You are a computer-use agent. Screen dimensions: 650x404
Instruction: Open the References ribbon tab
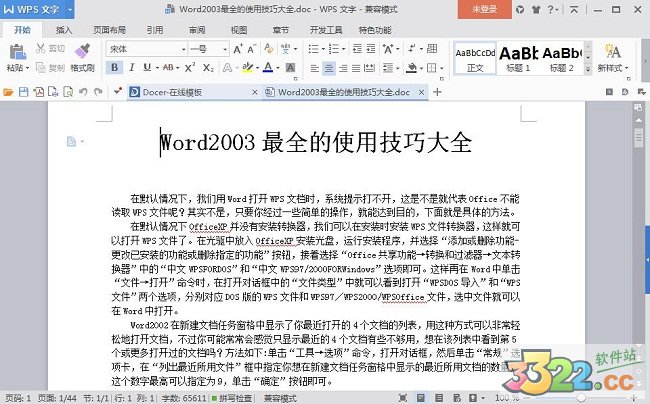coord(155,30)
